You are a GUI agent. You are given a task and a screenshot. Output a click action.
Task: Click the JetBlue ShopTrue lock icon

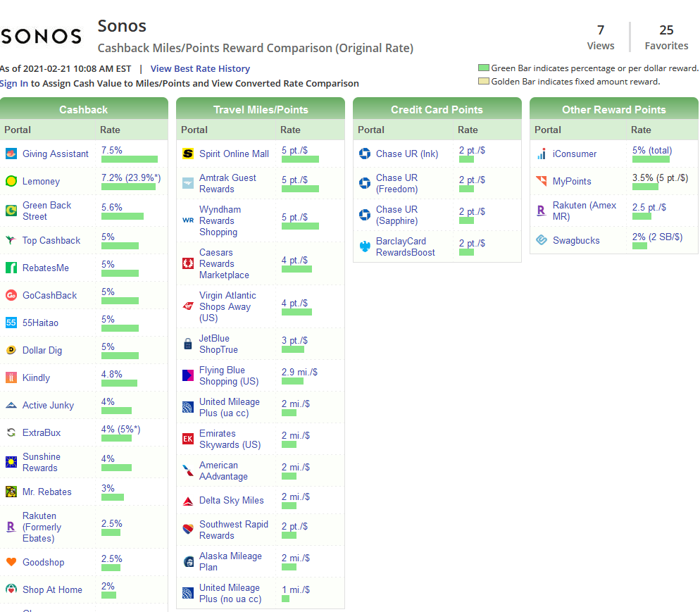tap(188, 344)
